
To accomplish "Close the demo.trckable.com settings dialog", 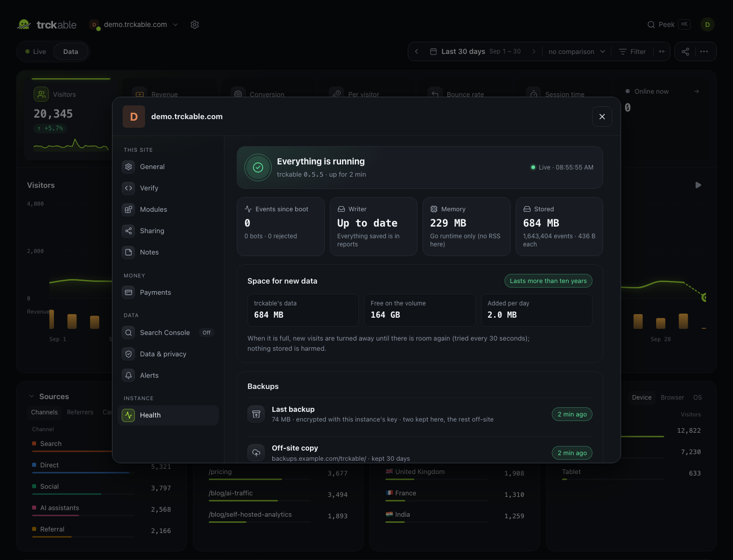I will 602,117.
